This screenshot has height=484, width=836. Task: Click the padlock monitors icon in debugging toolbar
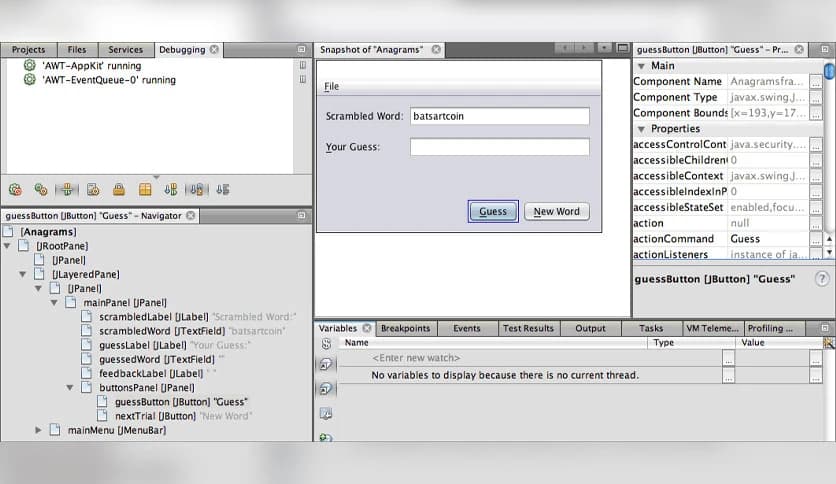pyautogui.click(x=119, y=189)
